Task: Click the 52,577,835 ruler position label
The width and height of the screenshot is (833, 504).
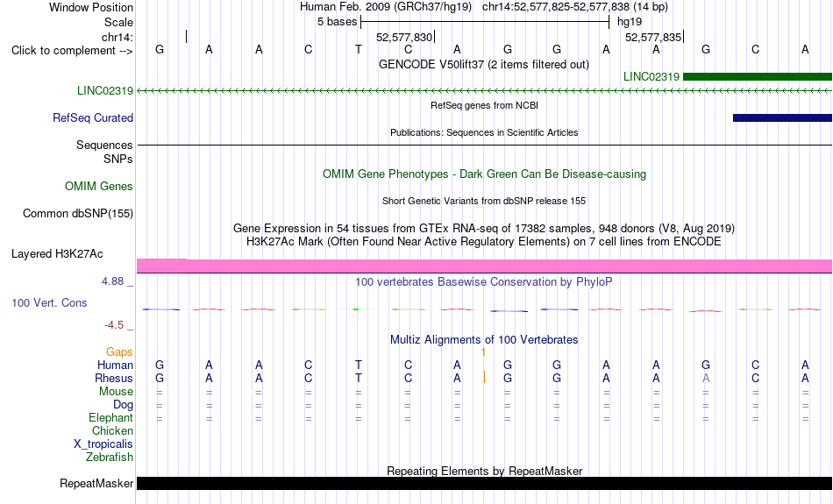Action: pyautogui.click(x=653, y=37)
